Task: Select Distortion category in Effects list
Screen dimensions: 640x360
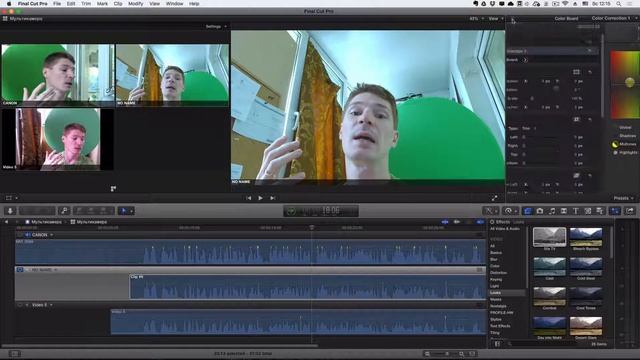Action: [498, 273]
